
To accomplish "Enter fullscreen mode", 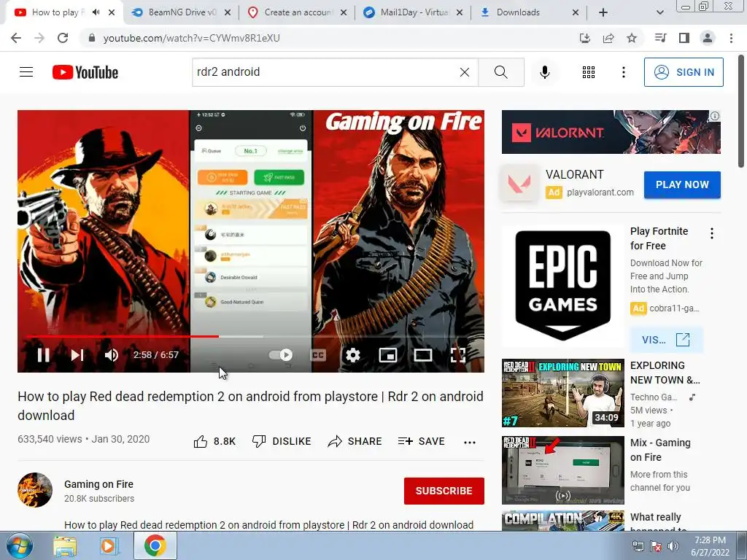I will point(458,355).
